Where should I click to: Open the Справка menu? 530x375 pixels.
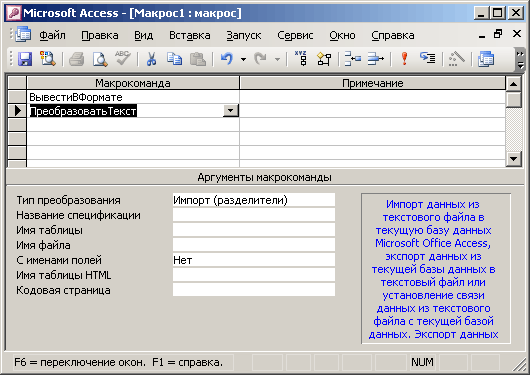point(393,36)
